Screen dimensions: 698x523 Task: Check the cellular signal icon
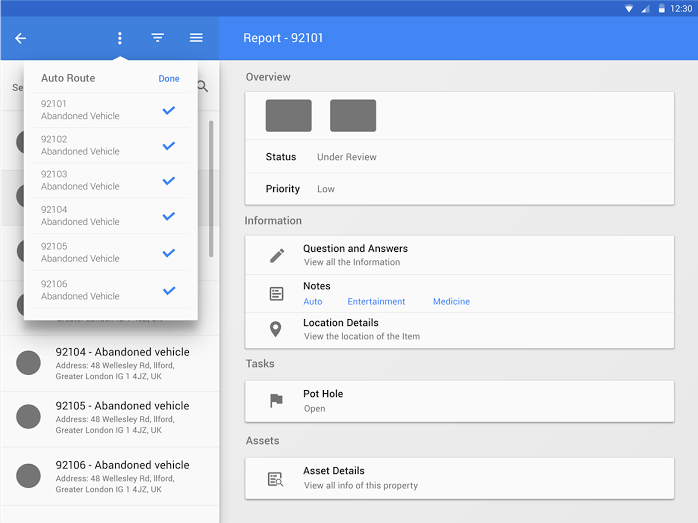click(x=645, y=8)
